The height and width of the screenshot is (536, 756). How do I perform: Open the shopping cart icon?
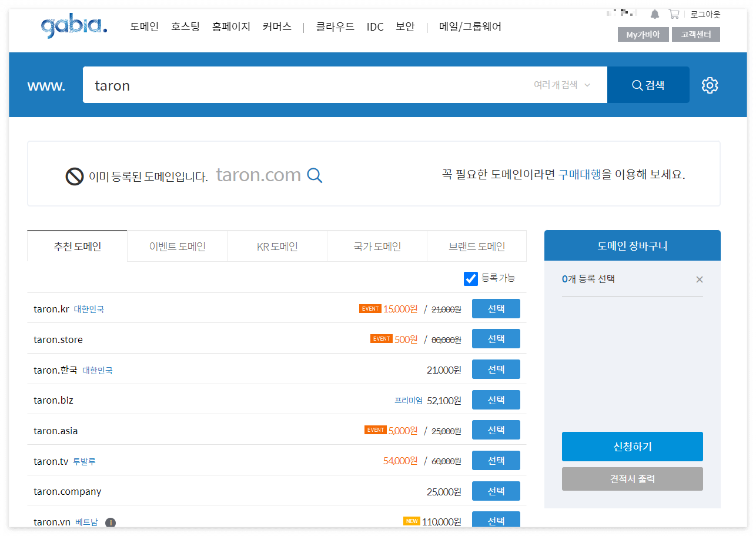click(x=674, y=14)
